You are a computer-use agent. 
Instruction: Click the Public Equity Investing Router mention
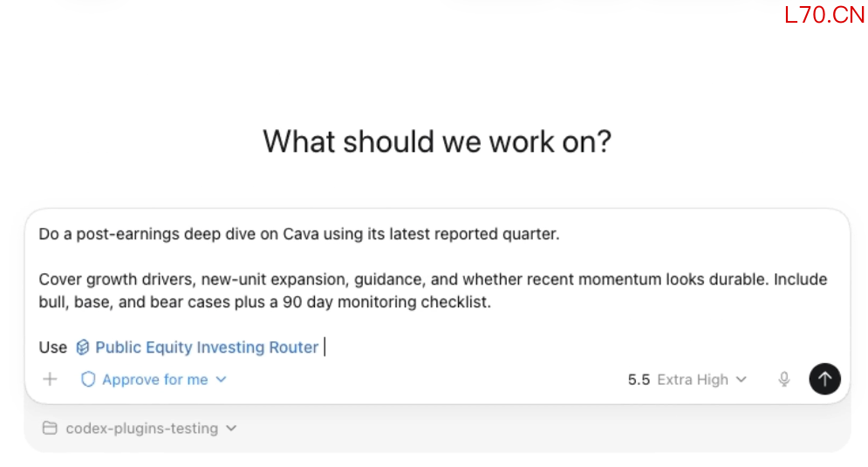(197, 347)
